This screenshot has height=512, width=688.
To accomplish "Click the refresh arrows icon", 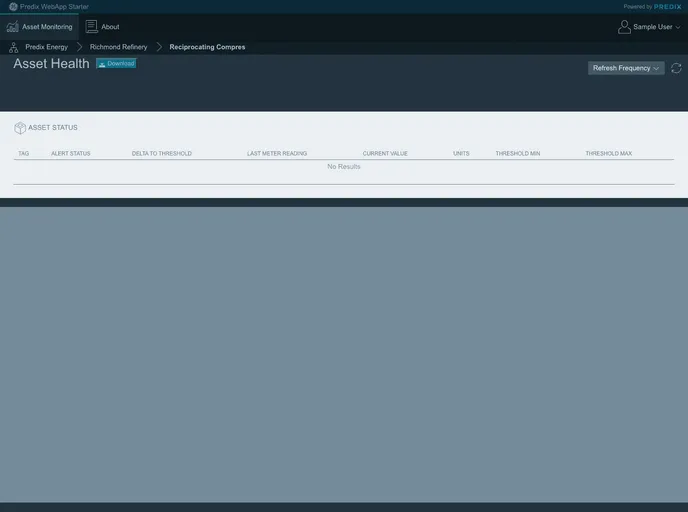I will tap(676, 68).
